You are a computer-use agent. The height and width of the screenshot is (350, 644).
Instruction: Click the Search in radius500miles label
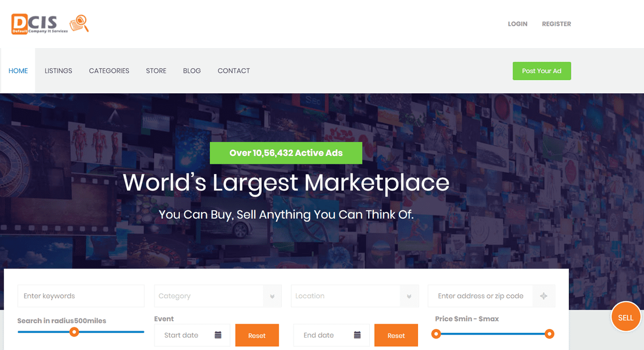click(62, 321)
